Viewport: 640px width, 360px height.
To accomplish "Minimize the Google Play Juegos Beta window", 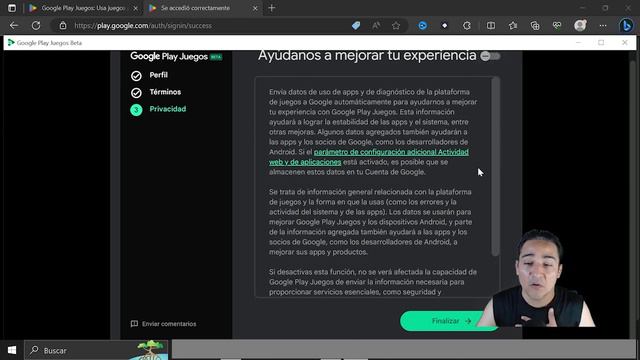I will pos(578,42).
